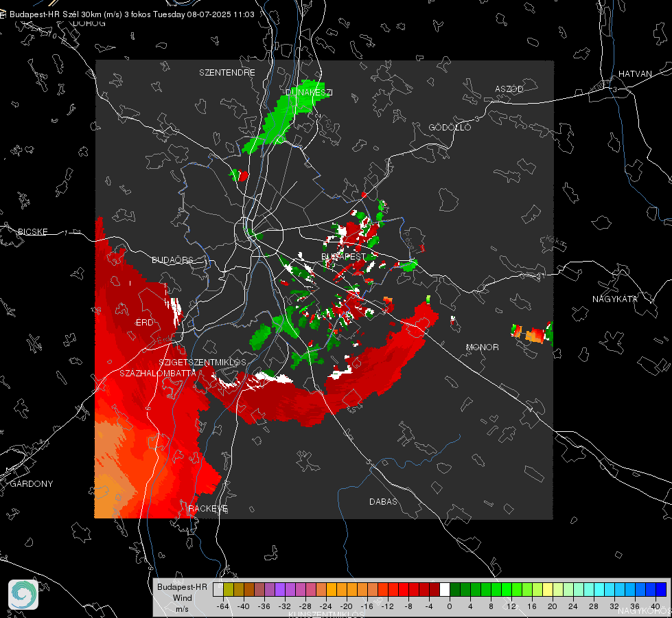Click the SZÁZHALOMBATTA label

pos(158,373)
